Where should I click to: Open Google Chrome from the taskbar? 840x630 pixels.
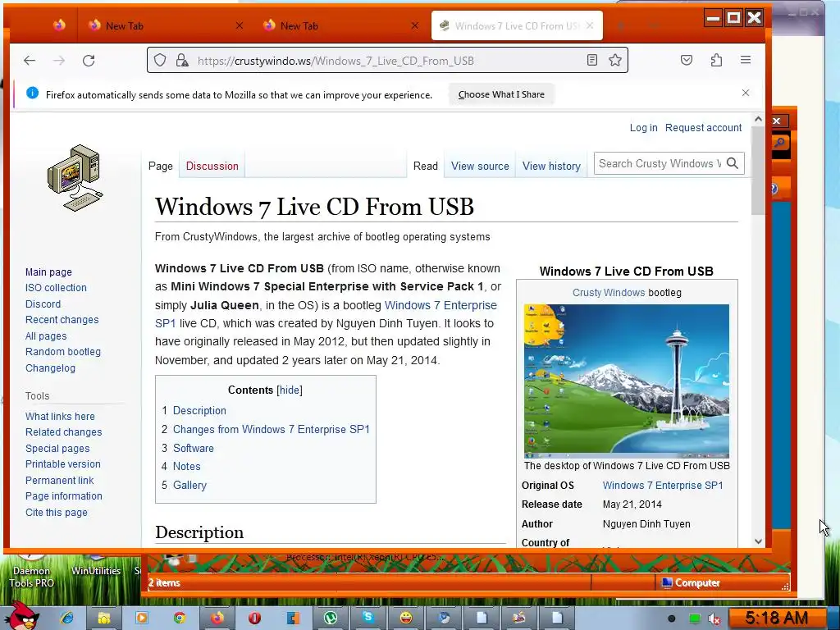tap(180, 618)
